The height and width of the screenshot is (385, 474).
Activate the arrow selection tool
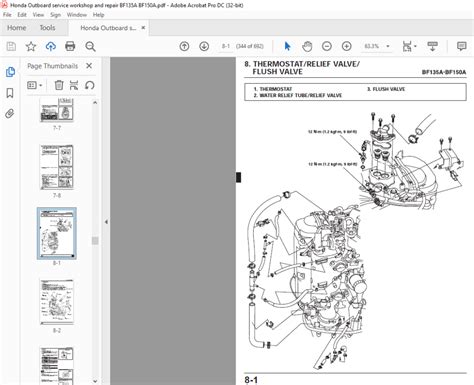point(287,46)
